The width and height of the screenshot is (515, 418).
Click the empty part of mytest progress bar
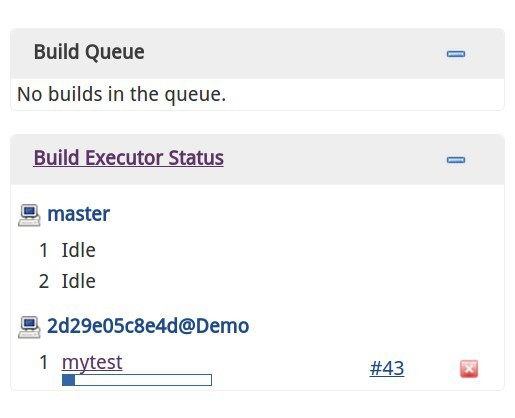click(143, 380)
